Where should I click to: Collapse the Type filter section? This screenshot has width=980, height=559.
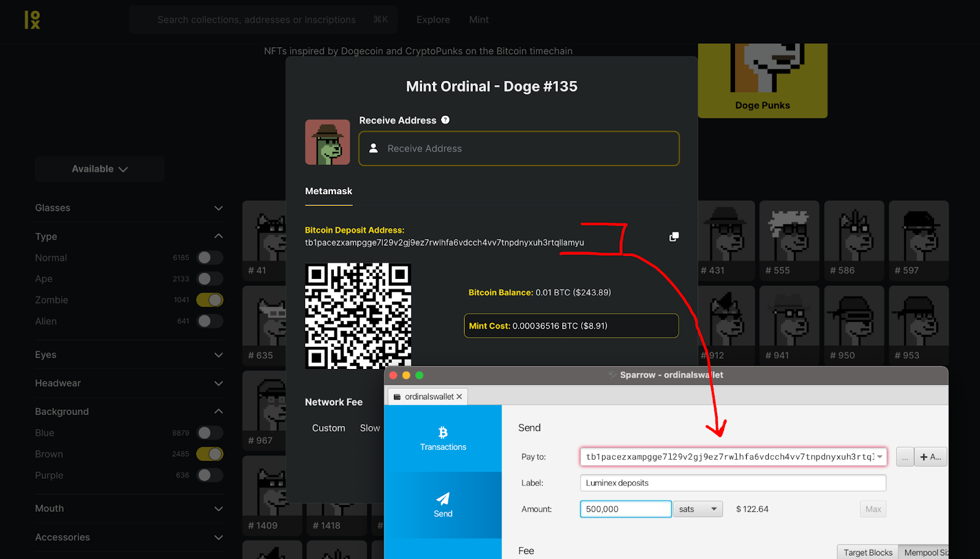click(x=129, y=237)
